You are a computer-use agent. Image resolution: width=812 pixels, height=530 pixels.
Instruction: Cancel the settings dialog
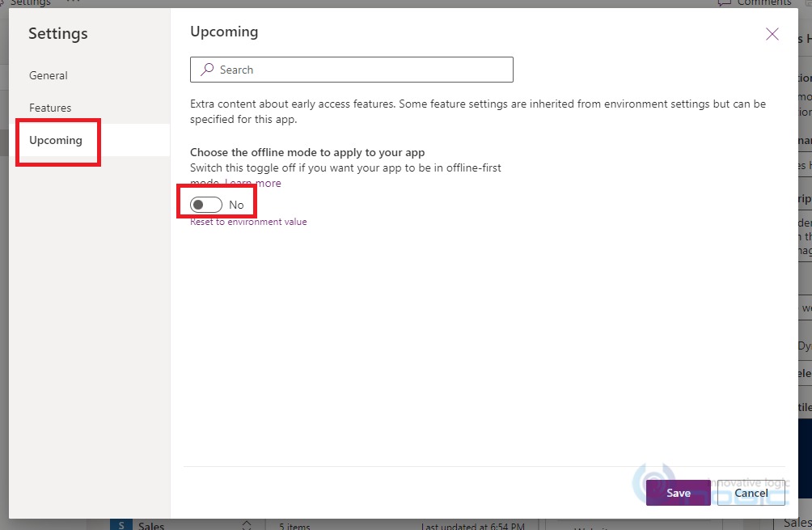pos(751,493)
